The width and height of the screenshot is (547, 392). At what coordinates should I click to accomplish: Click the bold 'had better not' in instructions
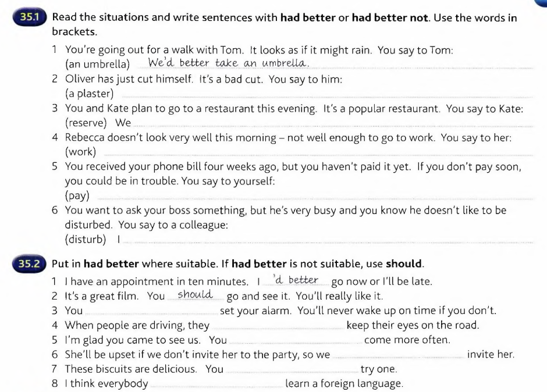[x=390, y=17]
